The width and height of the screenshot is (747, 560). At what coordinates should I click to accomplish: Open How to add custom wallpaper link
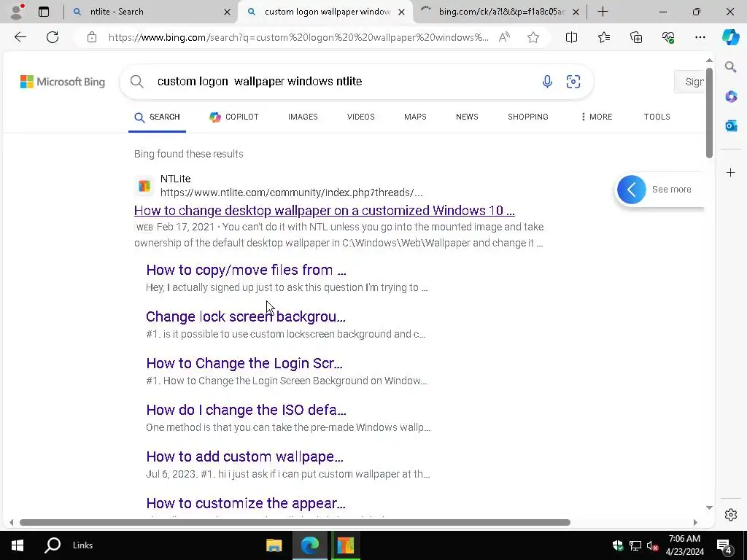[x=244, y=456]
